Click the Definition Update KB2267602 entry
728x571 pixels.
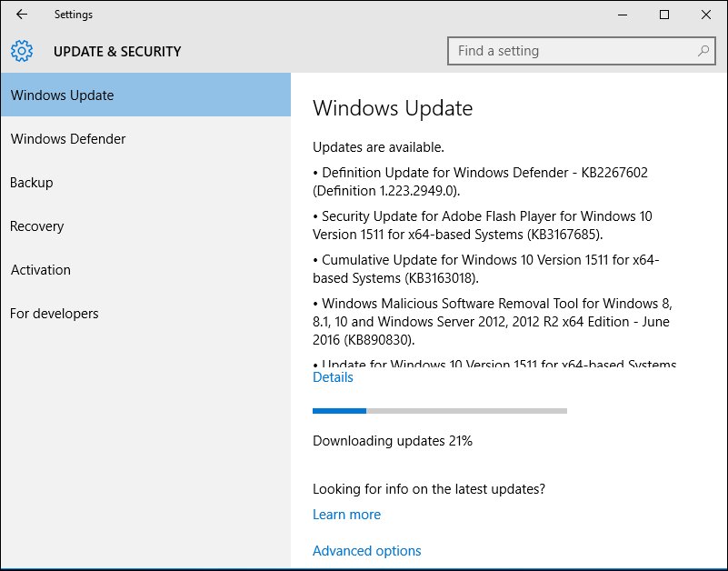pos(480,181)
